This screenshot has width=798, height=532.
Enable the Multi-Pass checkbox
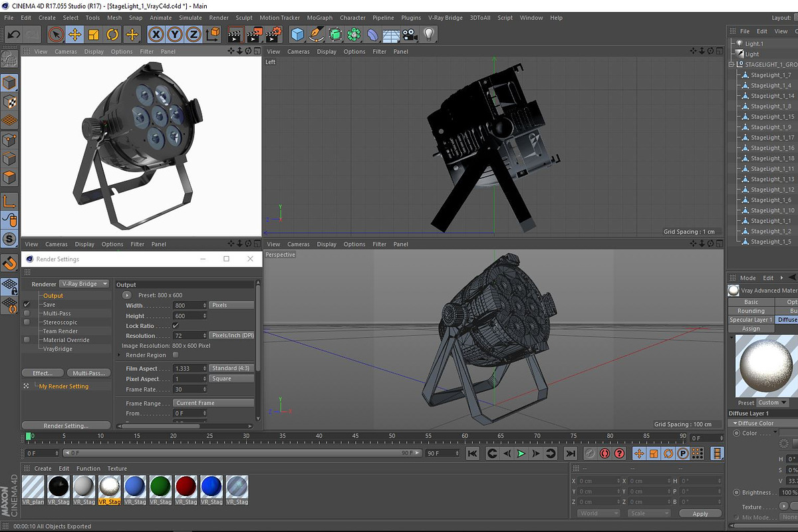[x=27, y=313]
